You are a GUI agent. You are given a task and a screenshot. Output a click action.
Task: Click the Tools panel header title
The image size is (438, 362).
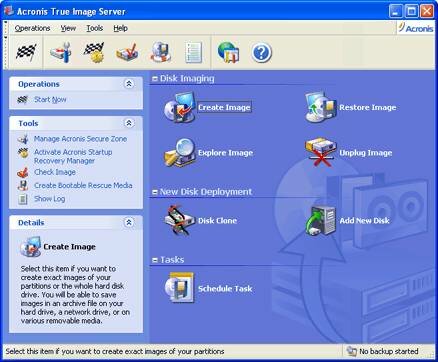pyautogui.click(x=28, y=123)
